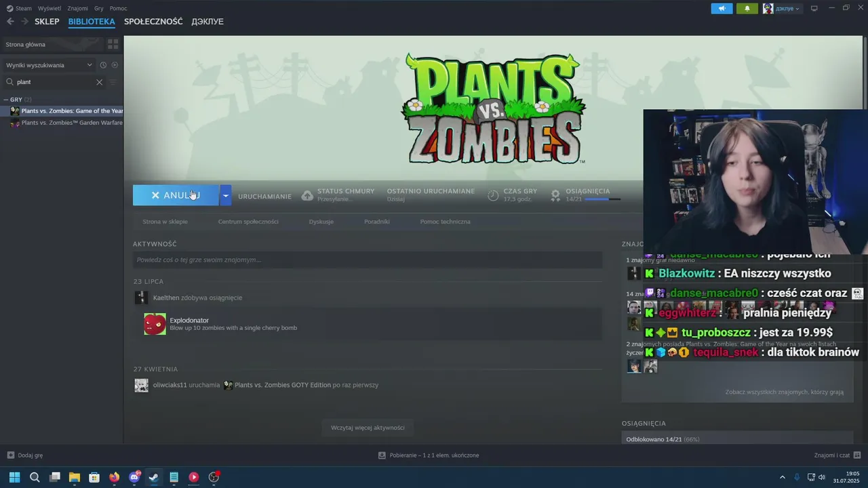This screenshot has width=868, height=488.
Task: Cancel launch with the ANULUJ button
Action: tap(176, 195)
